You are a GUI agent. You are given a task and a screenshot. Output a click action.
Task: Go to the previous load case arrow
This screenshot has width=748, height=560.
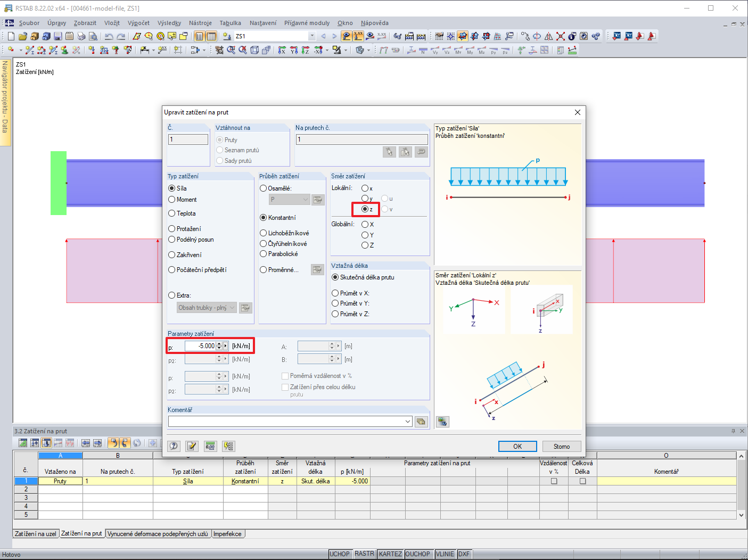click(x=323, y=36)
